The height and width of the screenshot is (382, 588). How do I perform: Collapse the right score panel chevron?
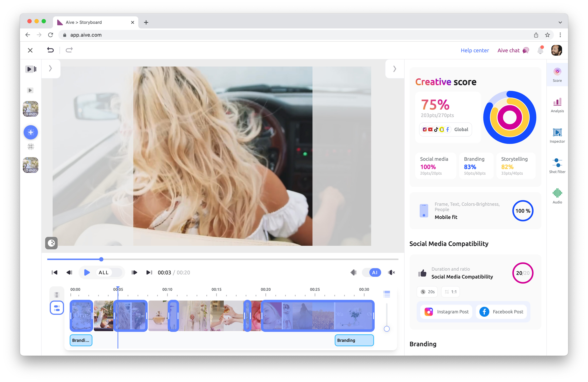click(395, 69)
